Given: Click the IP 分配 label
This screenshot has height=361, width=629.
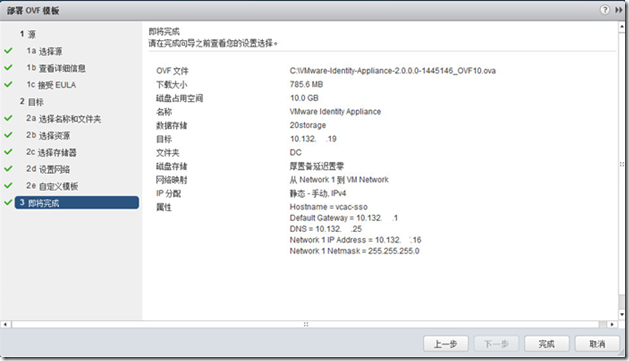Looking at the screenshot, I should pos(168,193).
